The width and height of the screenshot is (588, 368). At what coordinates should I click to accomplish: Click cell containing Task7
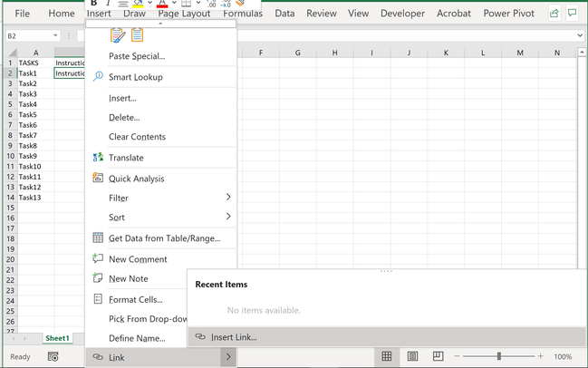[36, 135]
